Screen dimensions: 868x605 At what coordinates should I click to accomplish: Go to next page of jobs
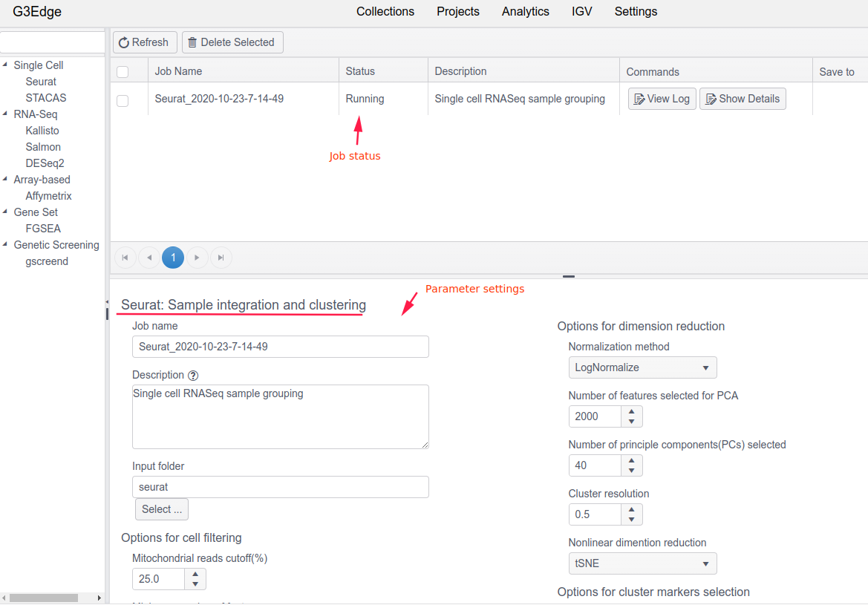[x=197, y=258]
